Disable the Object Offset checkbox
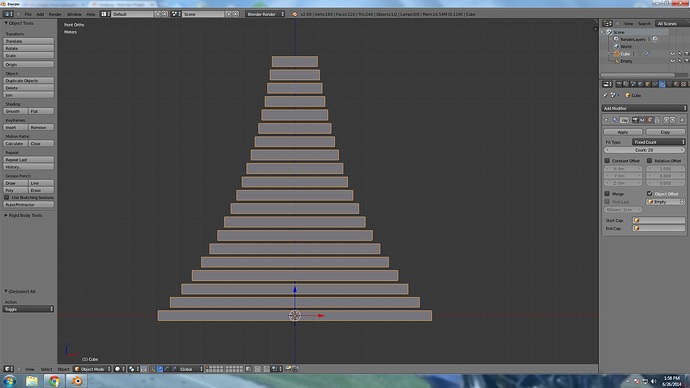The height and width of the screenshot is (388, 690). [650, 194]
